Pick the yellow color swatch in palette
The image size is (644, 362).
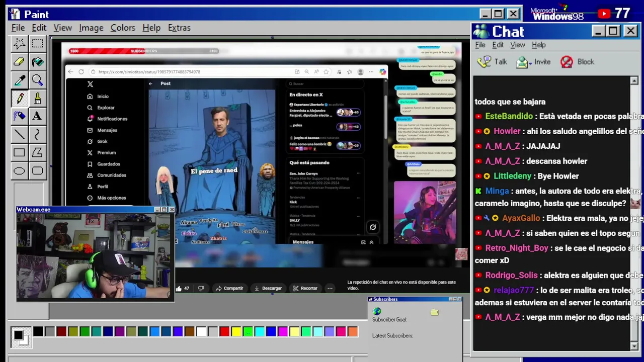[x=236, y=331]
